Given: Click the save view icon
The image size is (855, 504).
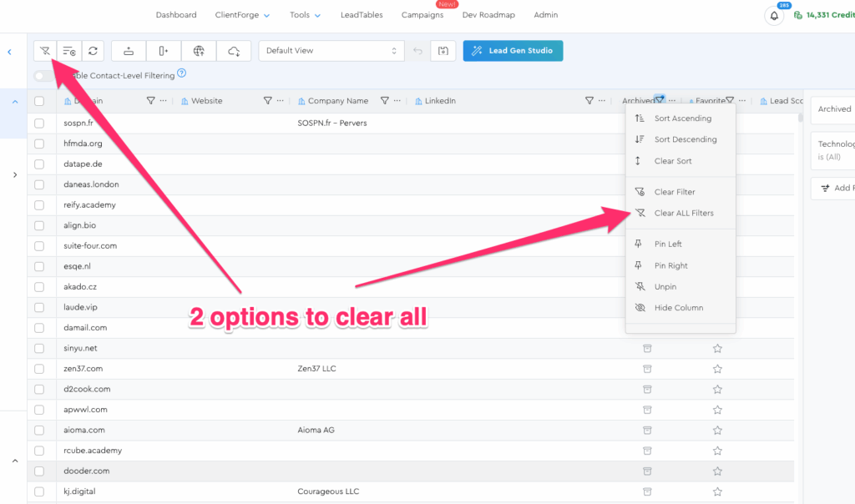Looking at the screenshot, I should click(443, 51).
